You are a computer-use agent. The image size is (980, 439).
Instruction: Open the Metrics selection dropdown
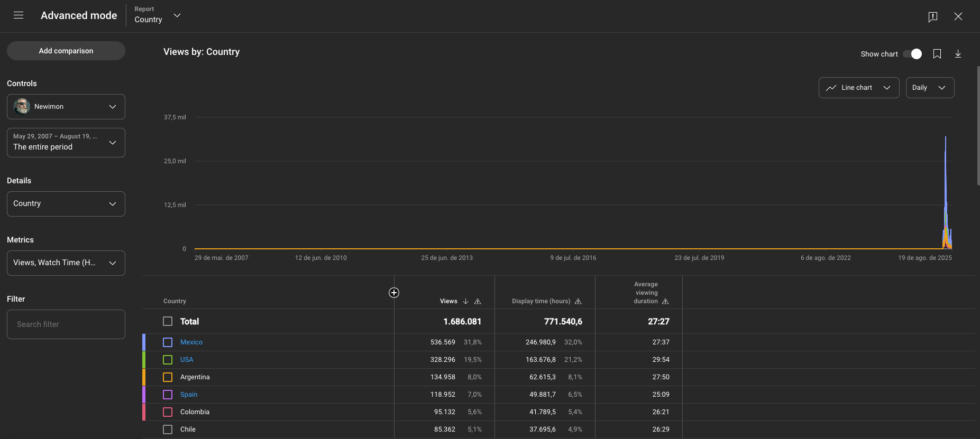66,263
